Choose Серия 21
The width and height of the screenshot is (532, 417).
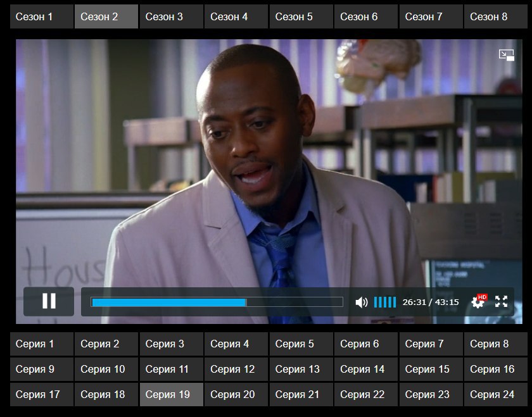pyautogui.click(x=301, y=395)
